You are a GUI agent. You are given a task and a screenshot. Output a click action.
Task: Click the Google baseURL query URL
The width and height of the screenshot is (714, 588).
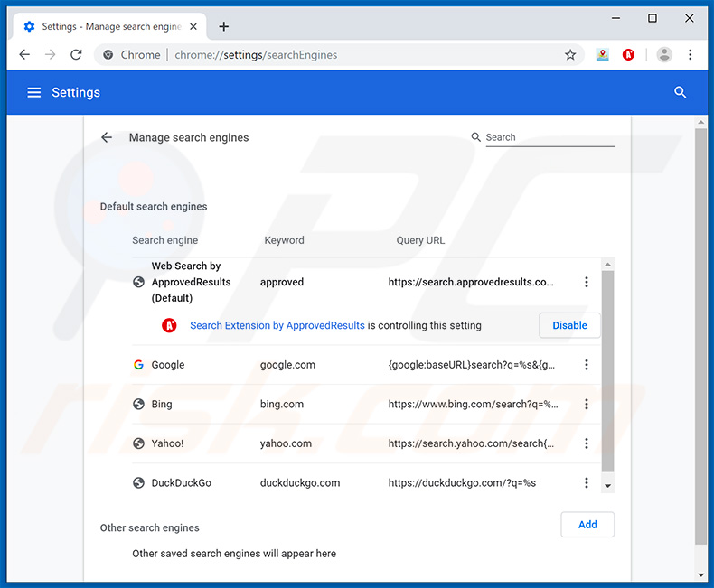coord(471,365)
